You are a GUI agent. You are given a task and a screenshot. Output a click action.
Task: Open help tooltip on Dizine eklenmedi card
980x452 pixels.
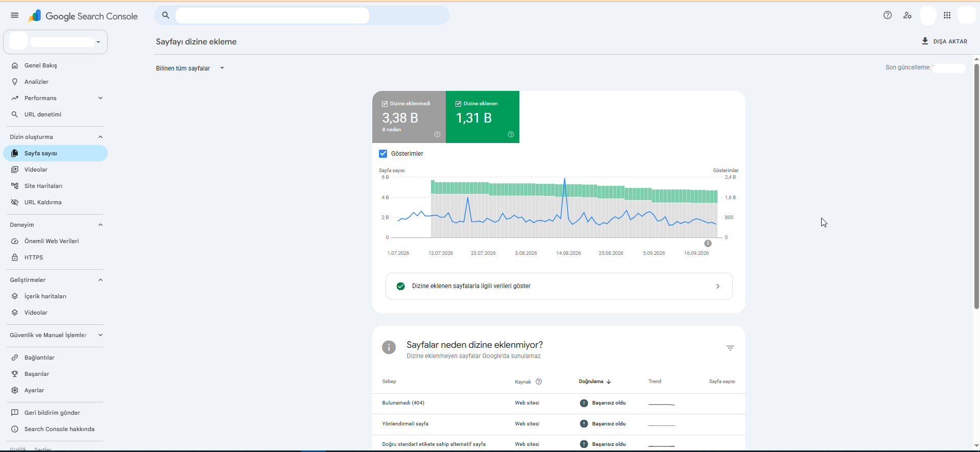(x=437, y=134)
